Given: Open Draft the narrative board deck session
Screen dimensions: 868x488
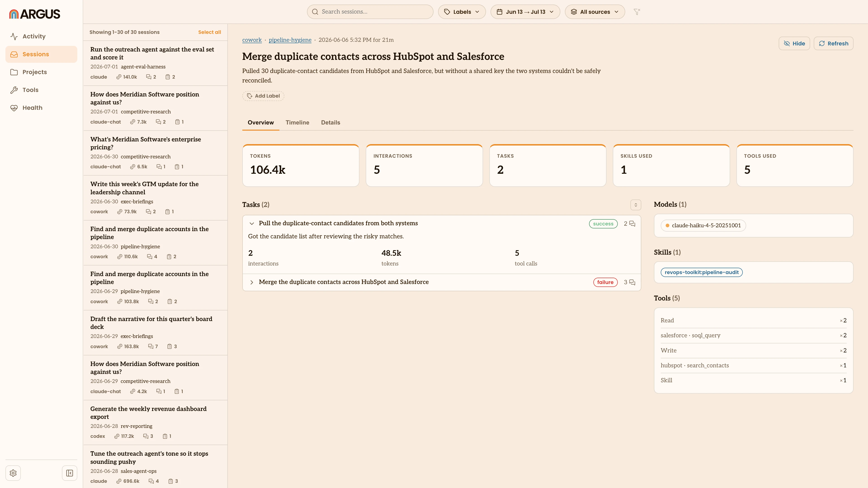Looking at the screenshot, I should [155, 333].
